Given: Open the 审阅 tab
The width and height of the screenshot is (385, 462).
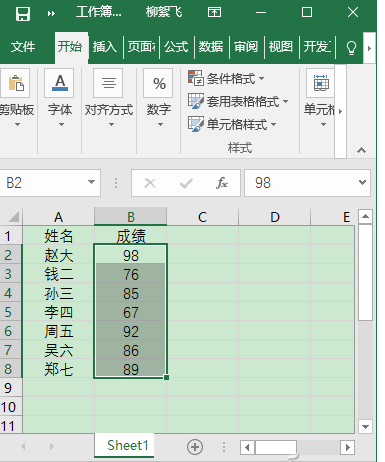Looking at the screenshot, I should point(246,47).
